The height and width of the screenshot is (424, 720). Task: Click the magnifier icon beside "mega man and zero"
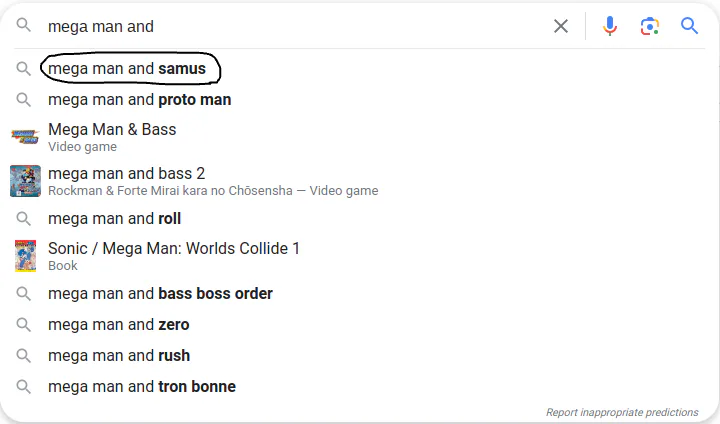pos(24,324)
